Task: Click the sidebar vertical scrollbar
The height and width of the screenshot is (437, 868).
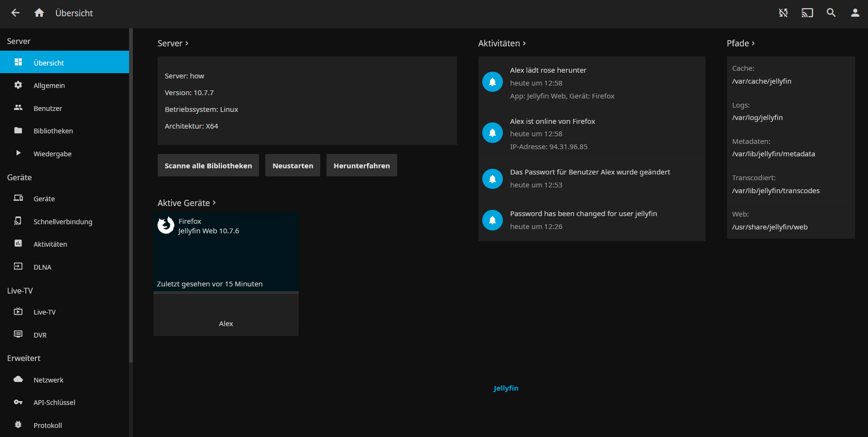Action: [x=131, y=191]
